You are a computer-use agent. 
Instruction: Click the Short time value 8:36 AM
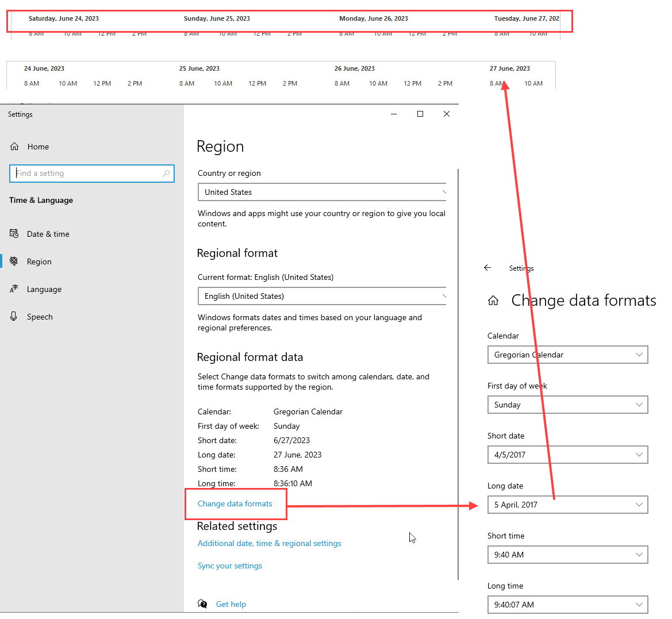(x=288, y=469)
